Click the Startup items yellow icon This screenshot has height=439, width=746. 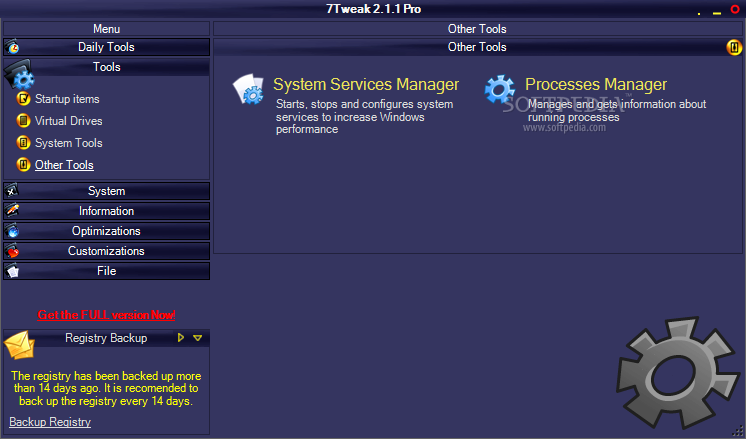coord(23,99)
